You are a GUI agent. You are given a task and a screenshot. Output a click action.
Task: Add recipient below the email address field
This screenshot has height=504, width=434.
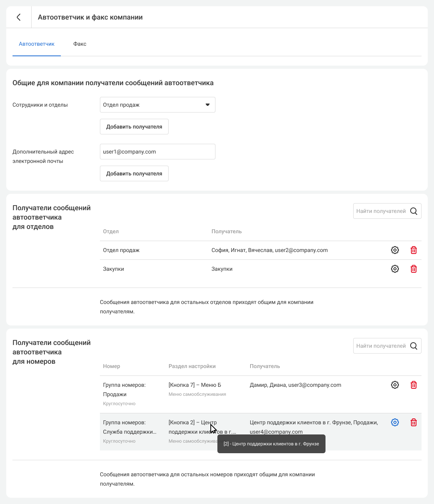pyautogui.click(x=134, y=173)
